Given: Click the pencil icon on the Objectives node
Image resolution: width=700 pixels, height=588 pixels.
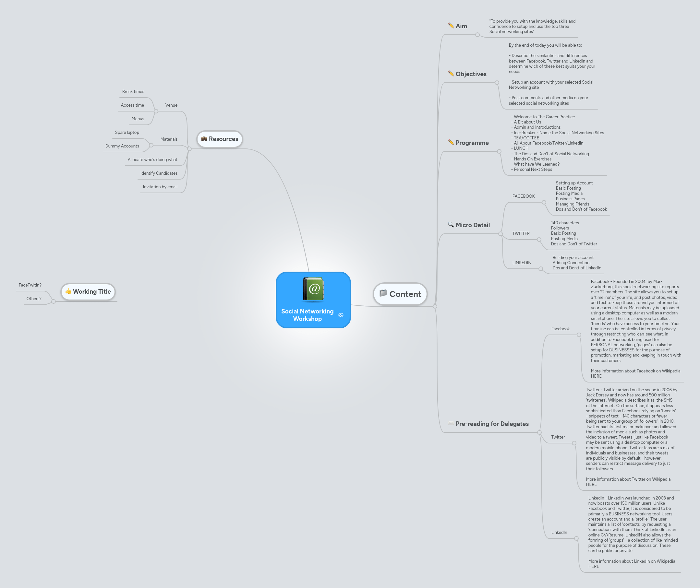Looking at the screenshot, I should (x=451, y=74).
